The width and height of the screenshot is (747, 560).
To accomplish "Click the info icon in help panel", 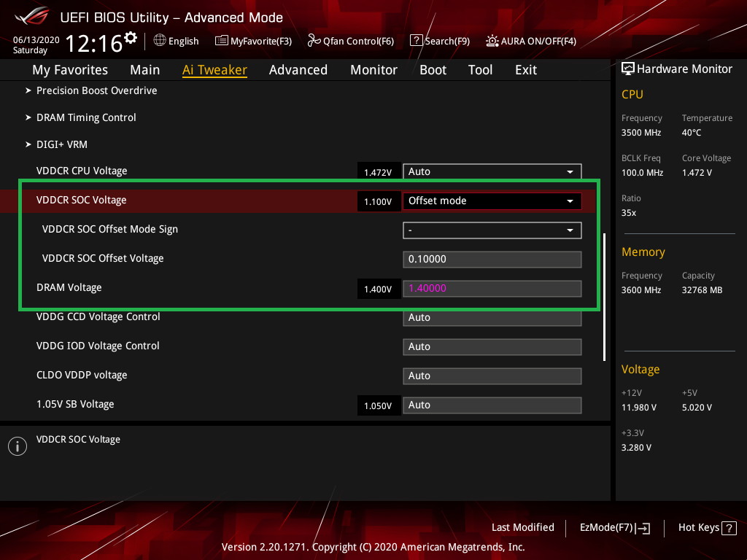I will click(x=17, y=446).
